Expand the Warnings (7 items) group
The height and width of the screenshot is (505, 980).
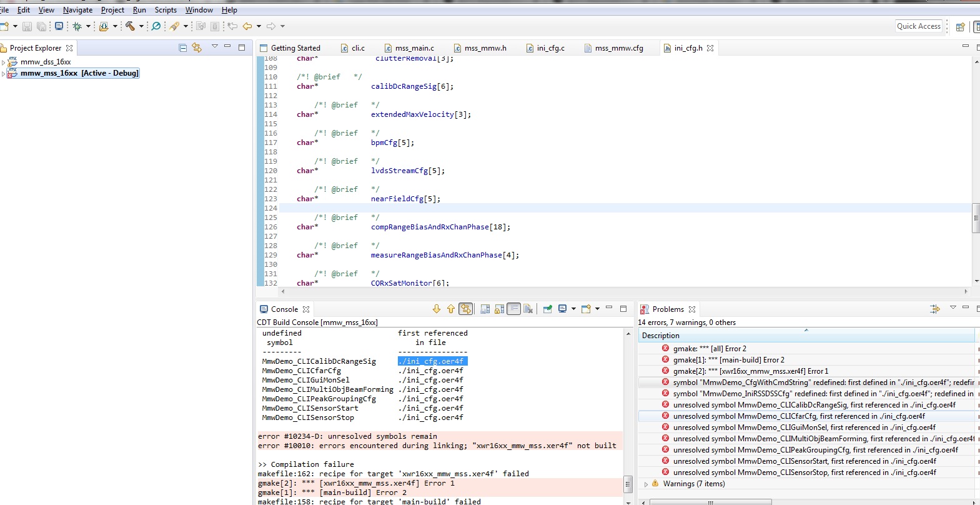[646, 484]
